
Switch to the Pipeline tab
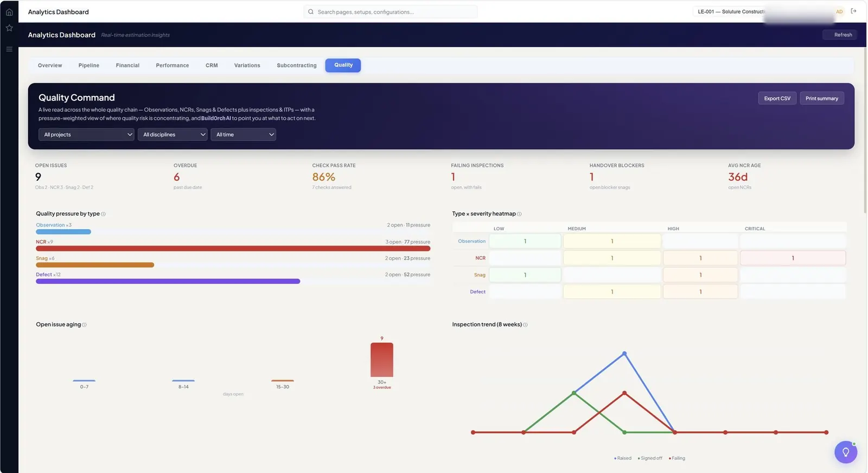coord(89,65)
